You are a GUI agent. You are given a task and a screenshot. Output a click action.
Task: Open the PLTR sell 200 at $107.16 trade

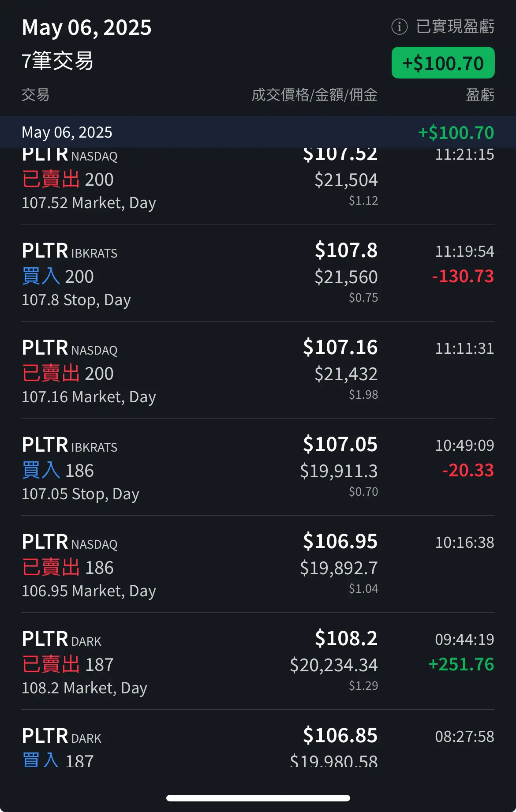point(258,370)
